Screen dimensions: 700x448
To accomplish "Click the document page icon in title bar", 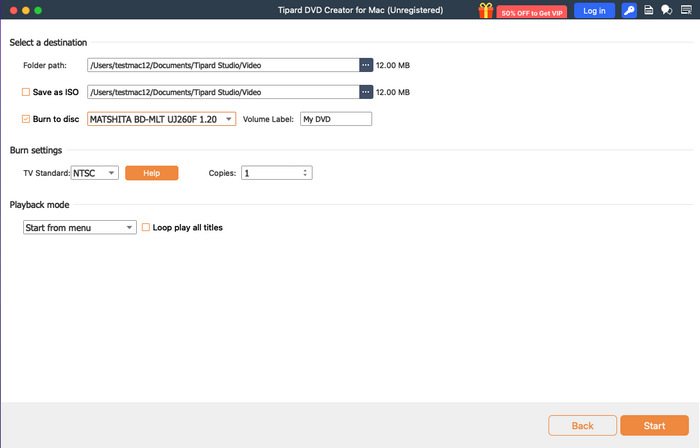I will 649,10.
